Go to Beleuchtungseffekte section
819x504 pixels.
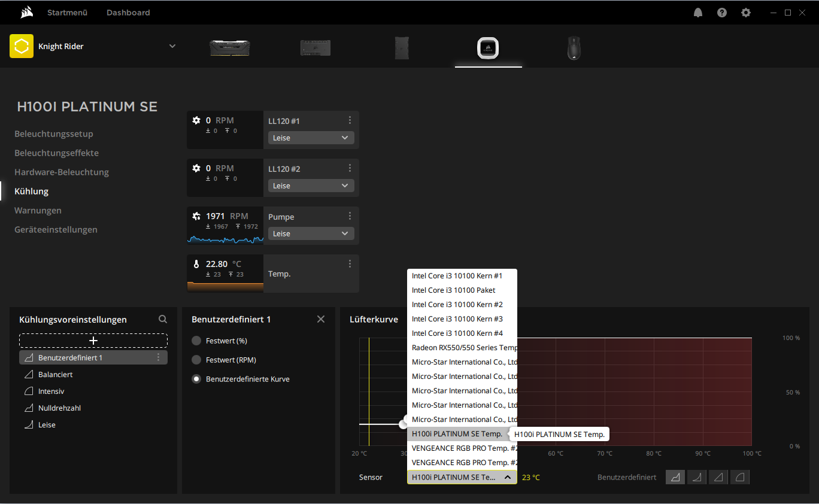[57, 153]
